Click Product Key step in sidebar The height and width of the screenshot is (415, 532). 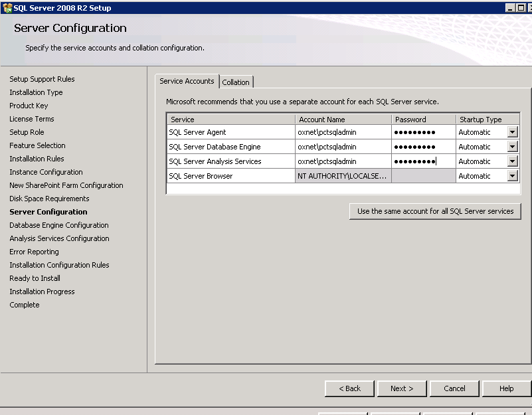pyautogui.click(x=29, y=106)
